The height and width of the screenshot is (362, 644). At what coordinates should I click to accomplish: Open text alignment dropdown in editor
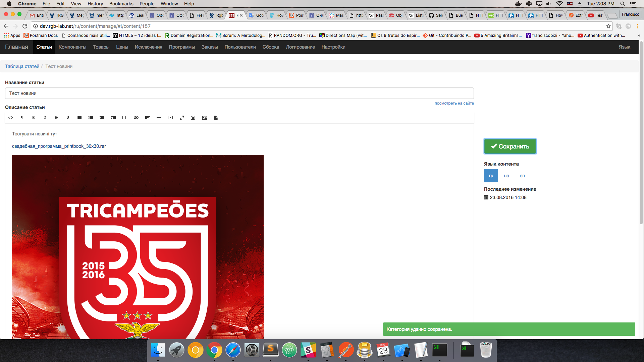[148, 118]
